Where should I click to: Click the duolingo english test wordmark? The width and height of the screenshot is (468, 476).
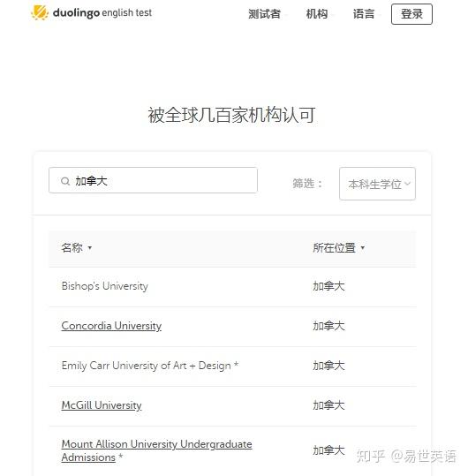coord(102,12)
